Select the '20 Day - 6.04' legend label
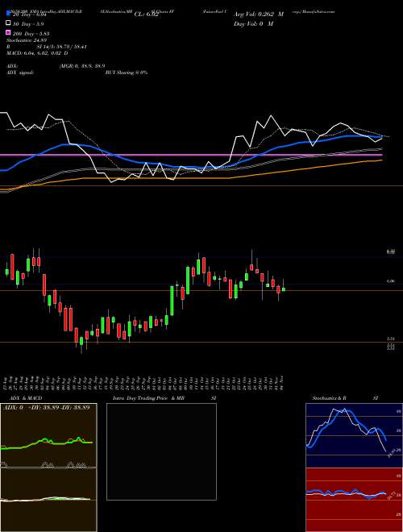Viewport: 403px width, 532px height. (x=29, y=15)
